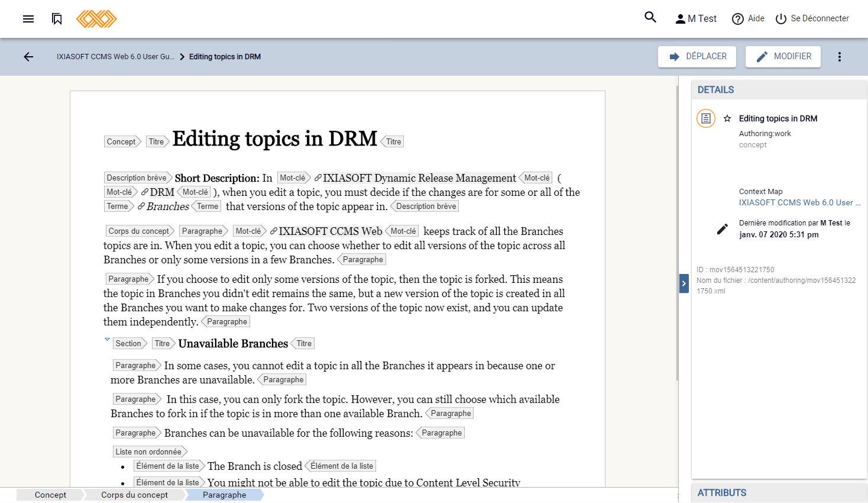
Task: Click the IXIASOFT CCMS Web keyword link icon
Action: coord(274,231)
